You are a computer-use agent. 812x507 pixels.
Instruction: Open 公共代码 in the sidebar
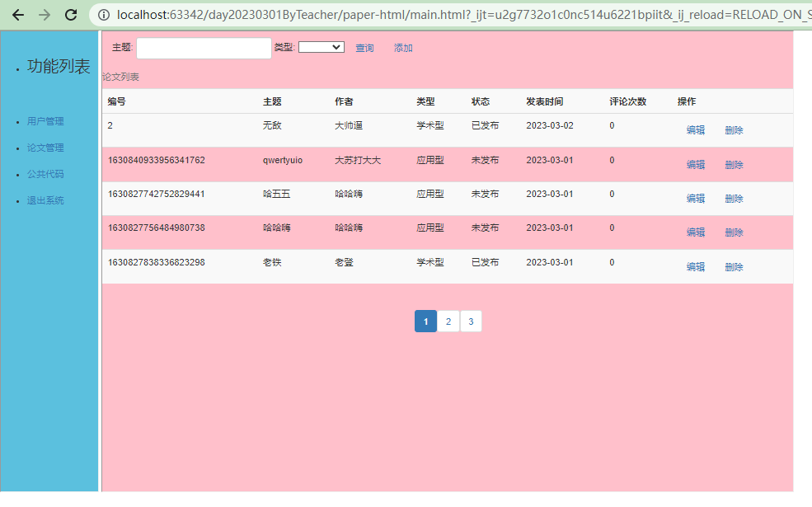(x=45, y=174)
